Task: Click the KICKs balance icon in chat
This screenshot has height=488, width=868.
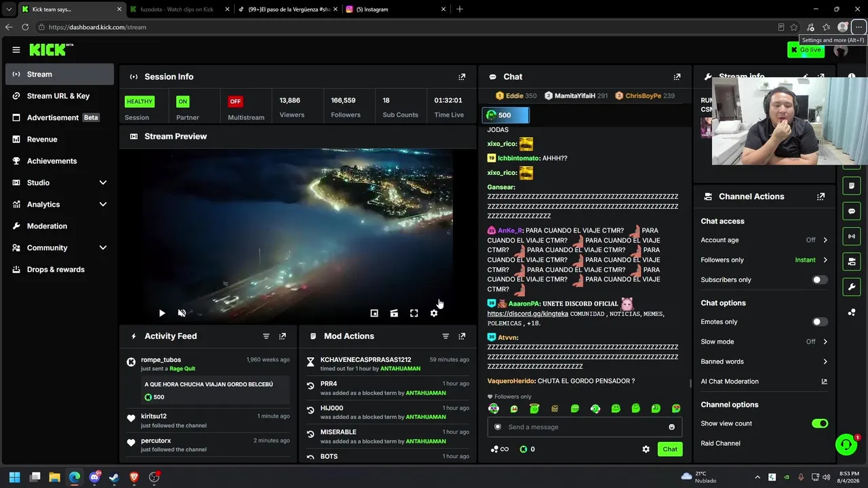Action: click(524, 449)
